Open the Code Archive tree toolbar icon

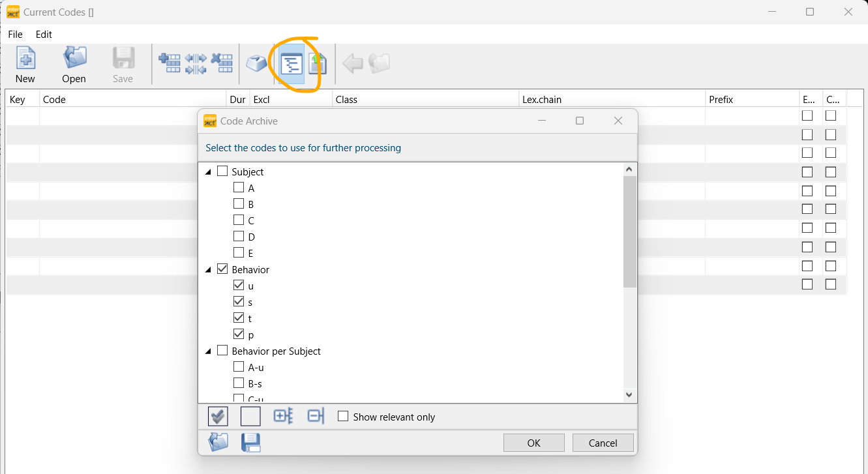(291, 63)
